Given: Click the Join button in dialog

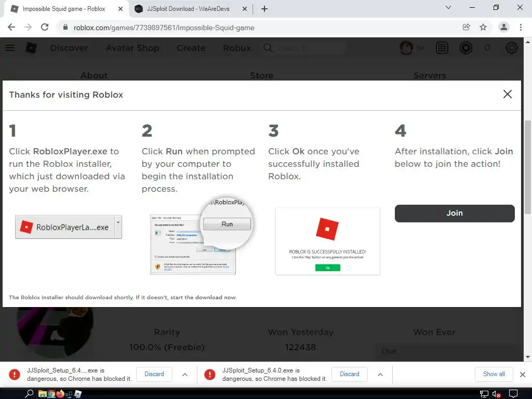Looking at the screenshot, I should click(x=455, y=213).
